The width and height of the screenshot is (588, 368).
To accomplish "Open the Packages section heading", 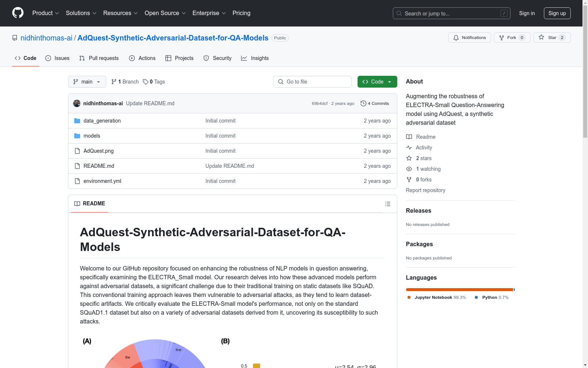I will [419, 244].
